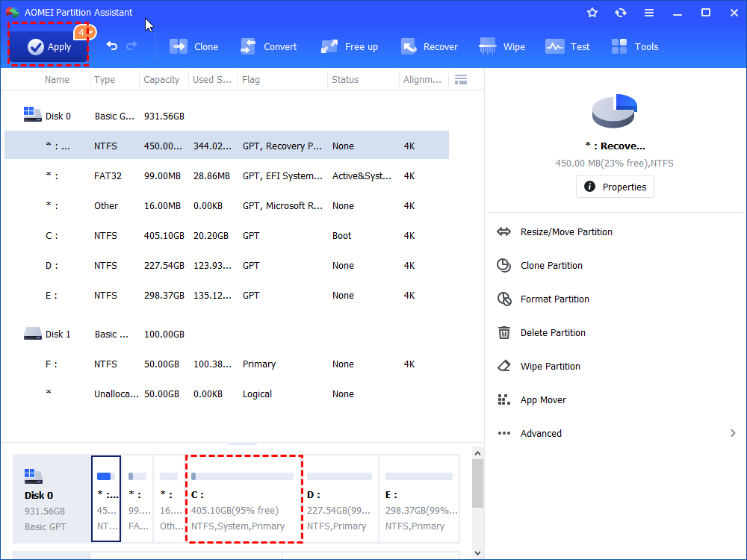
Task: Select the Wipe tool from the toolbar
Action: 501,46
